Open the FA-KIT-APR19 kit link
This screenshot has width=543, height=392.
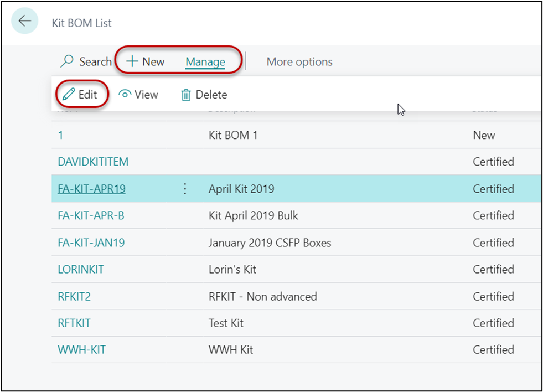tap(91, 189)
